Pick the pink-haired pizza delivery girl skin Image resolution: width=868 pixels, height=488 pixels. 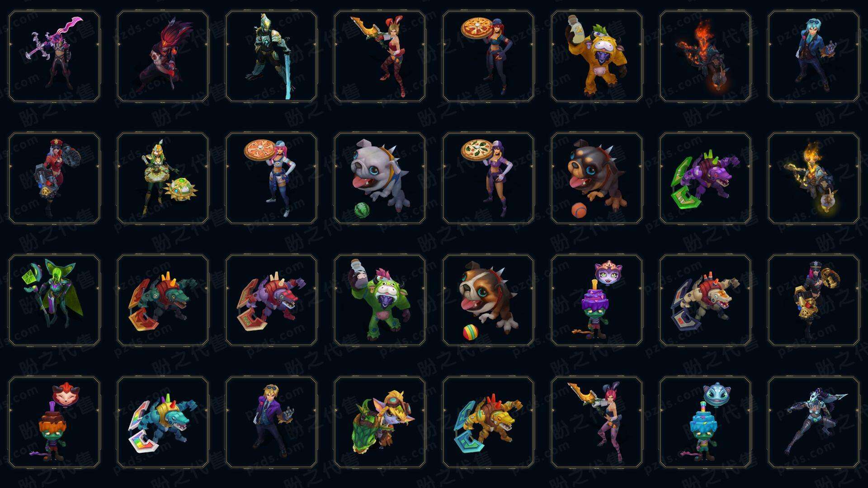pos(271,178)
